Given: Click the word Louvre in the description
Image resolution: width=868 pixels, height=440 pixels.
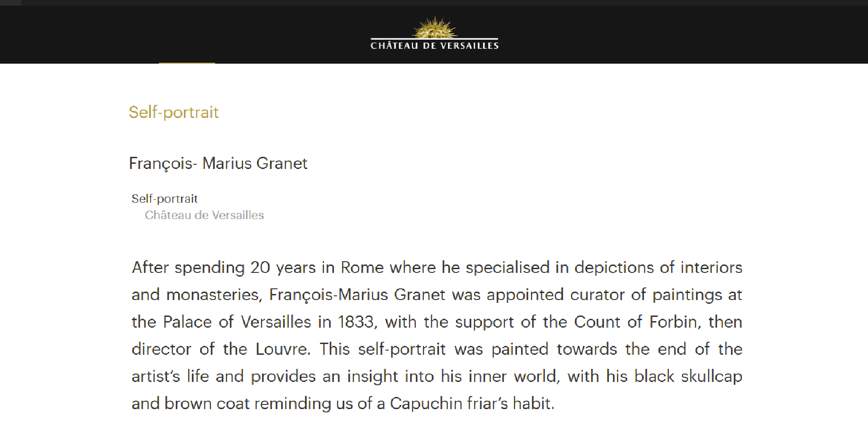Looking at the screenshot, I should [282, 349].
